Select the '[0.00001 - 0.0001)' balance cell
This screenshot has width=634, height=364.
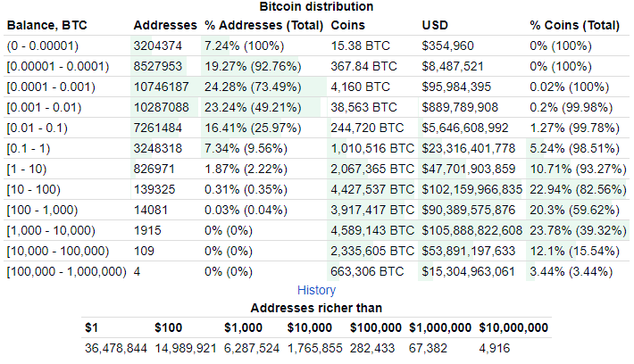58,66
